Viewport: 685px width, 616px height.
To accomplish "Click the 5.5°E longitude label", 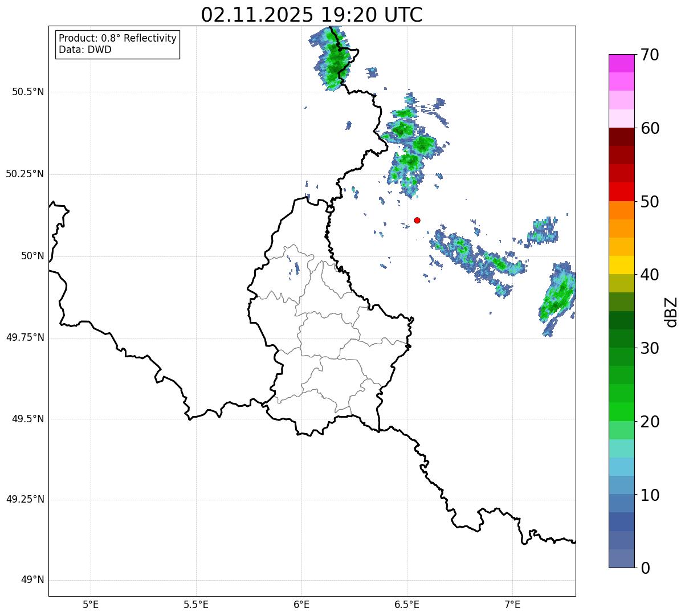I will [196, 604].
